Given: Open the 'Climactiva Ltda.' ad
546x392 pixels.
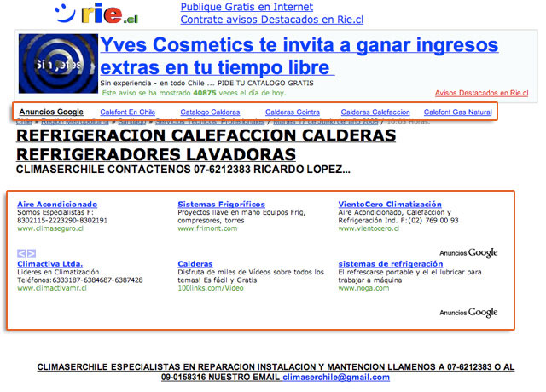Looking at the screenshot, I should 49,264.
